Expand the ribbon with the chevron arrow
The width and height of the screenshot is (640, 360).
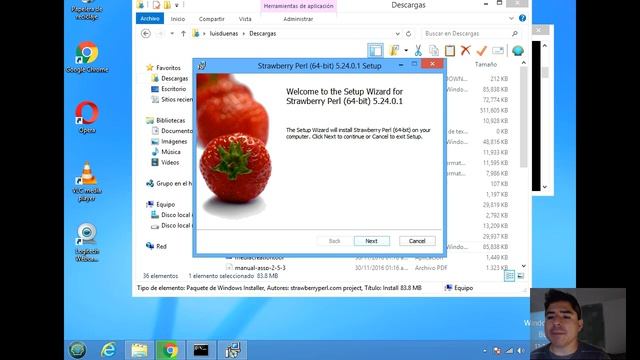[x=511, y=18]
